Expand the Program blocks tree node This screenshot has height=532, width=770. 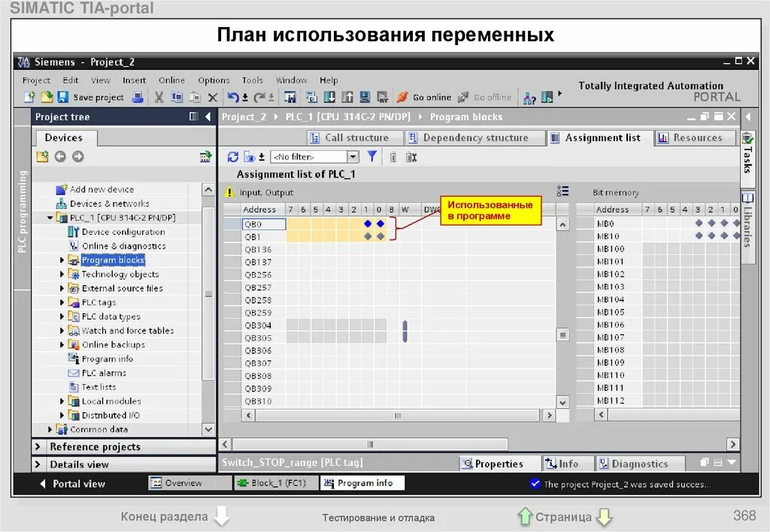tap(62, 260)
